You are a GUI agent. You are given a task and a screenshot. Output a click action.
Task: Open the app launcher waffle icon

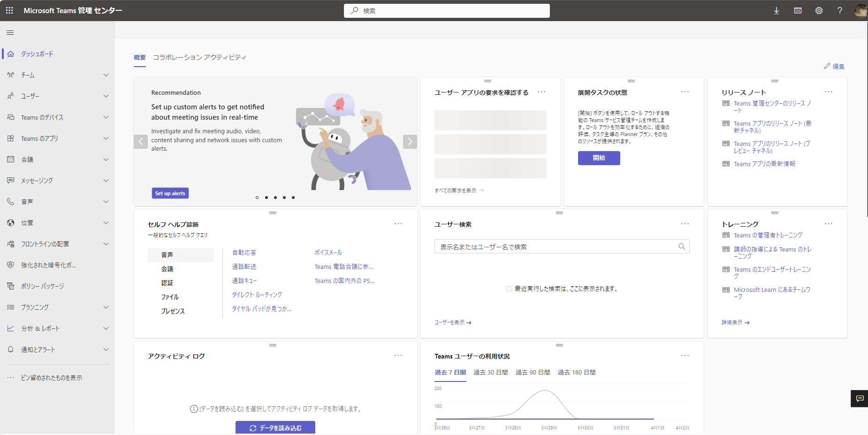pyautogui.click(x=9, y=10)
